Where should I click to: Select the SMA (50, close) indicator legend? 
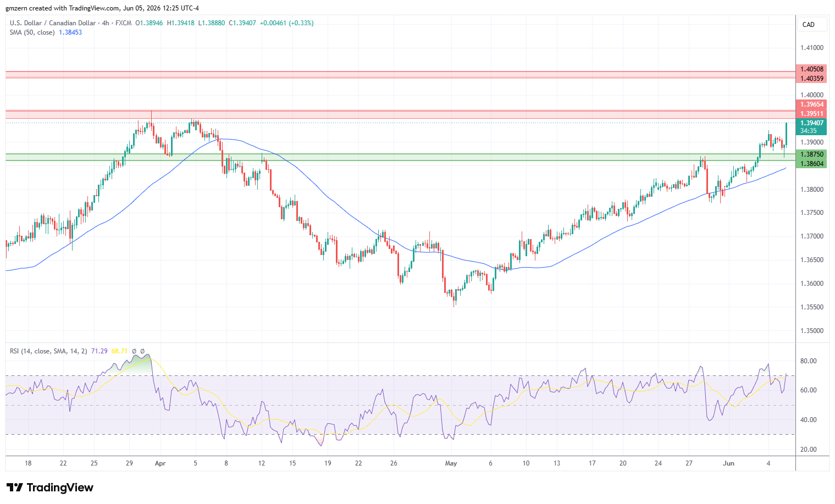[32, 32]
